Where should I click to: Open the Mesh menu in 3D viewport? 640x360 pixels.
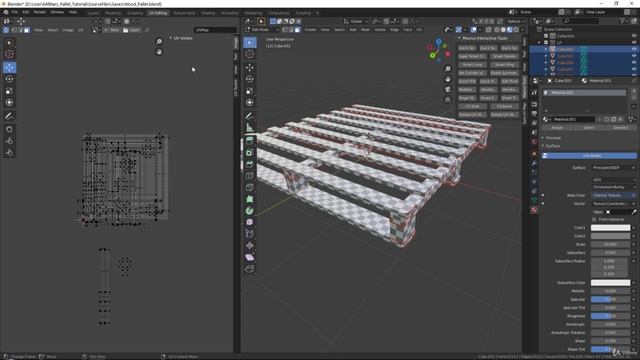365,30
